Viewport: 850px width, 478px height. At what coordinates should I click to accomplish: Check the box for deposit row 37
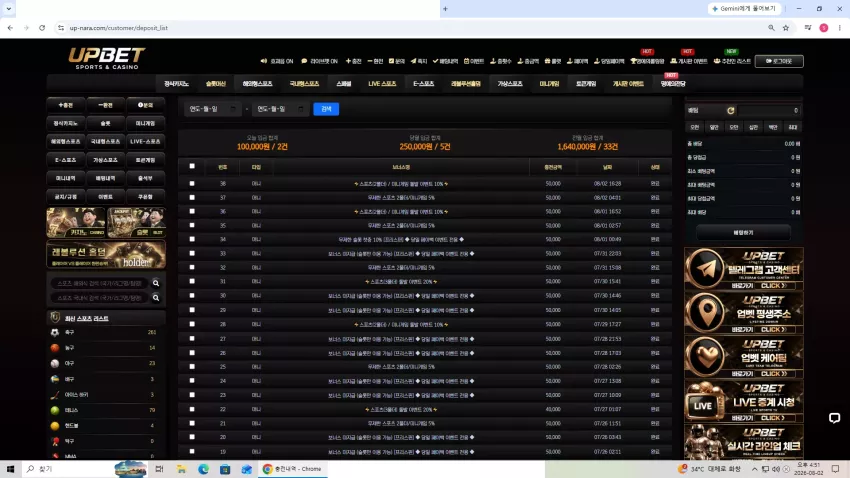coord(192,197)
